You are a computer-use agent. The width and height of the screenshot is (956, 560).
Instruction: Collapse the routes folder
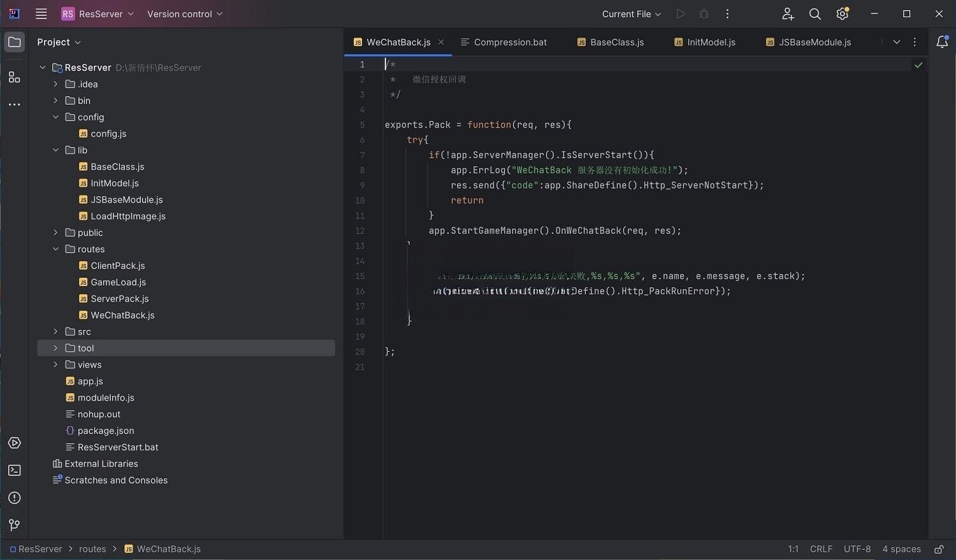(x=55, y=249)
